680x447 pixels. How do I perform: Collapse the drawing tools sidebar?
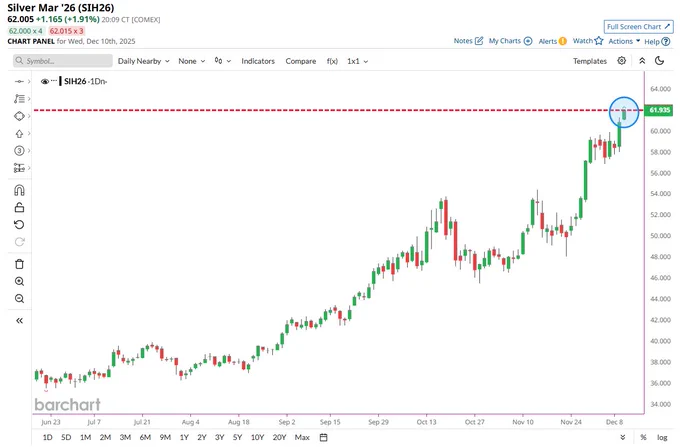click(19, 321)
